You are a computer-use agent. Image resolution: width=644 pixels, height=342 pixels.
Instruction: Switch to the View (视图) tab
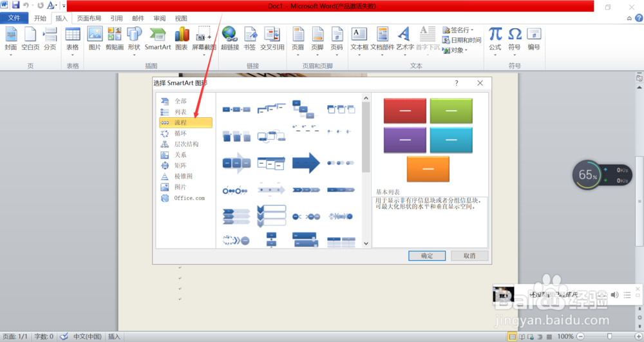(x=181, y=18)
